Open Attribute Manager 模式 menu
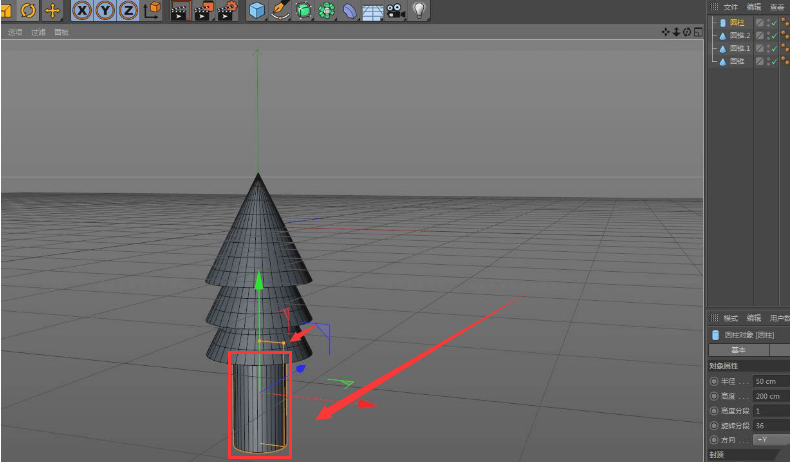 click(731, 318)
